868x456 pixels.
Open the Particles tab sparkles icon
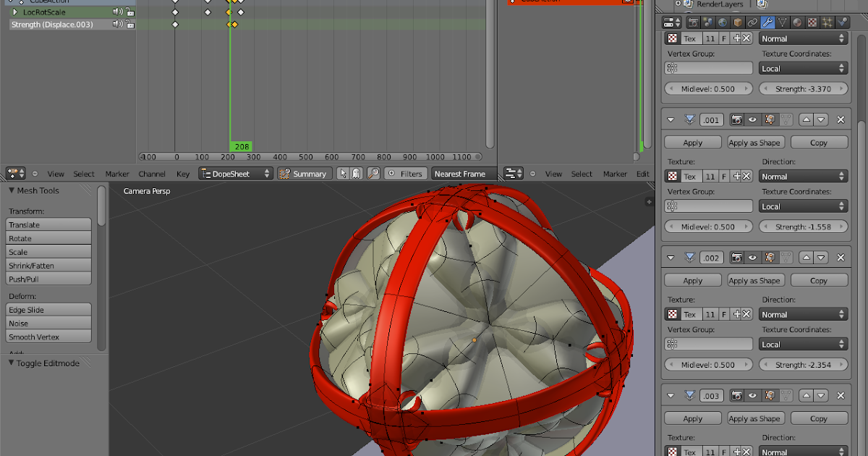click(827, 22)
